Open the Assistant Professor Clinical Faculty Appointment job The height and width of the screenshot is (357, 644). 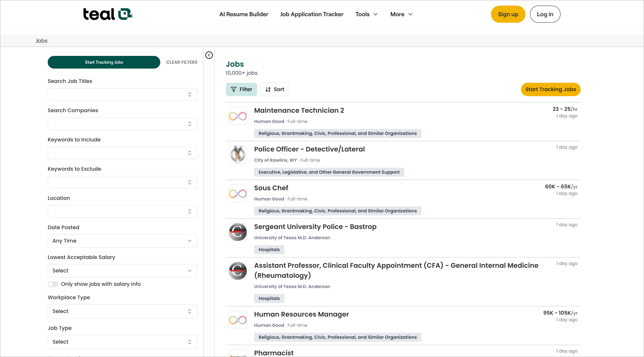tap(396, 271)
